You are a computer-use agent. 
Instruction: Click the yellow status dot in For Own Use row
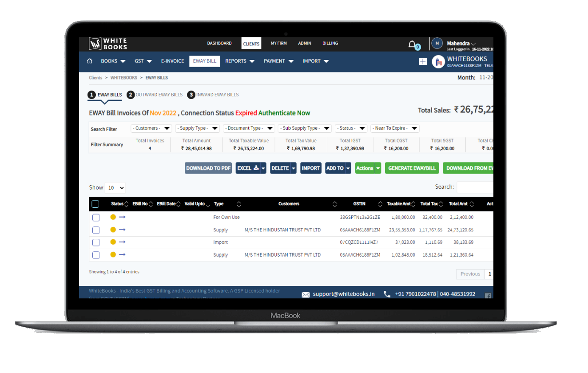click(x=113, y=217)
